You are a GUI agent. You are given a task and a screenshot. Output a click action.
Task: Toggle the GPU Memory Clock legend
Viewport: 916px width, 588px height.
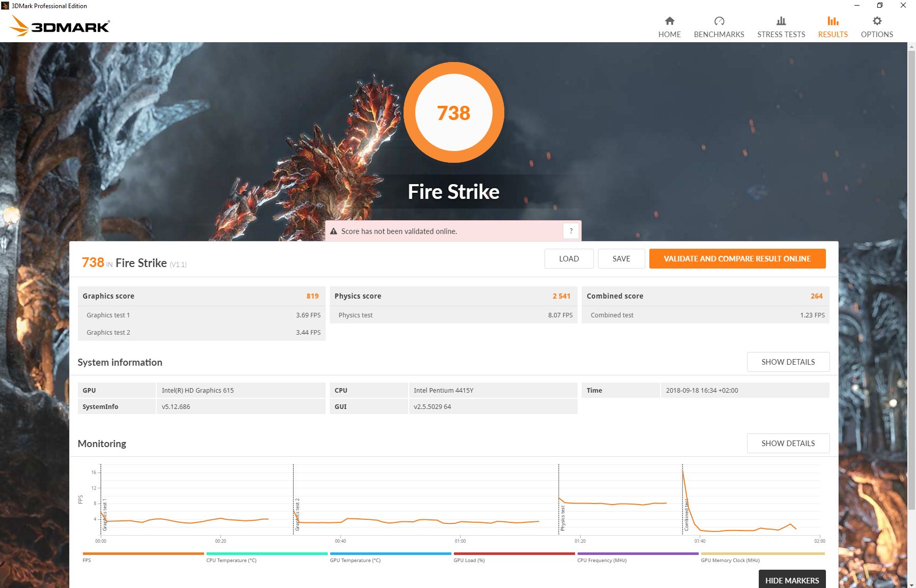(763, 553)
